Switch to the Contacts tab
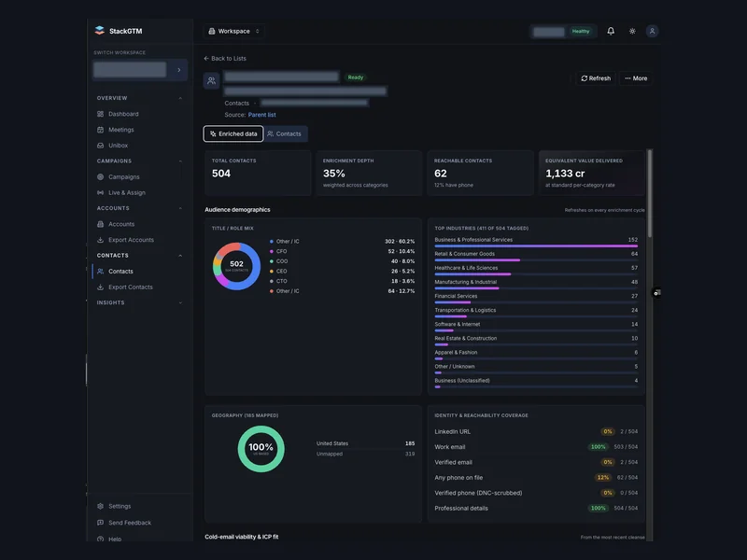 pos(285,133)
